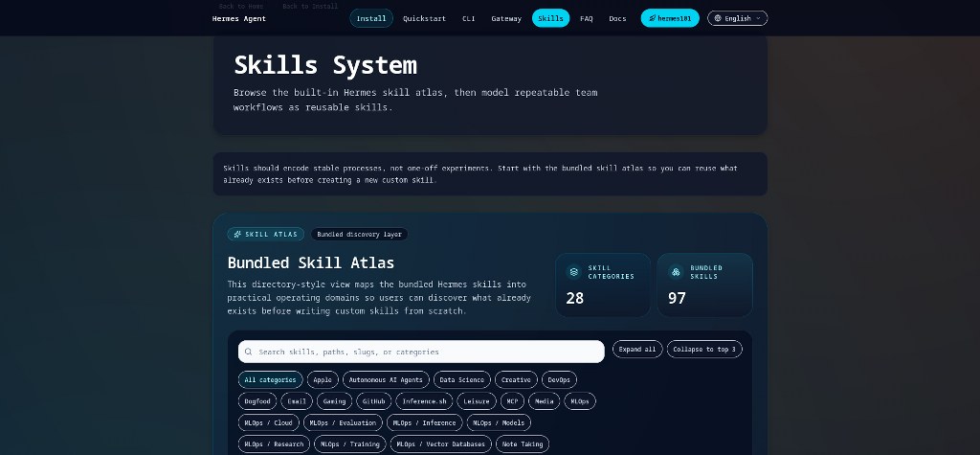Filter by the Gaming chip
Image resolution: width=980 pixels, height=455 pixels.
tap(334, 401)
